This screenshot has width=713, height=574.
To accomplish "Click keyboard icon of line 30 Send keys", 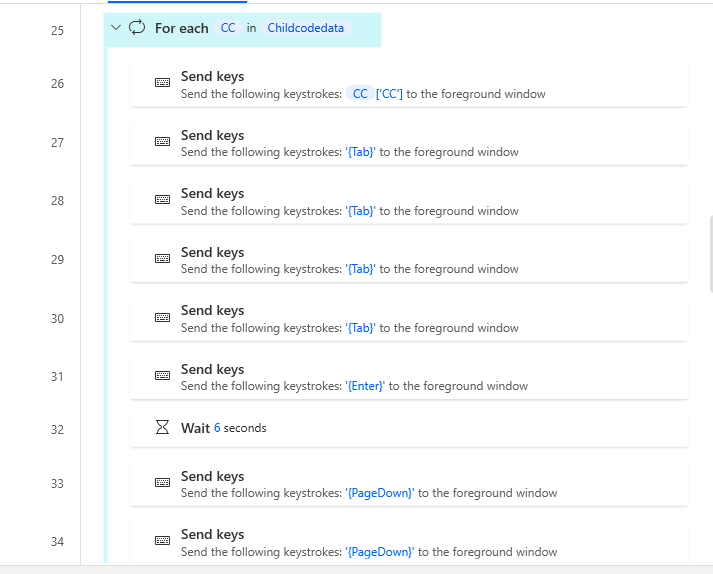I will click(162, 318).
